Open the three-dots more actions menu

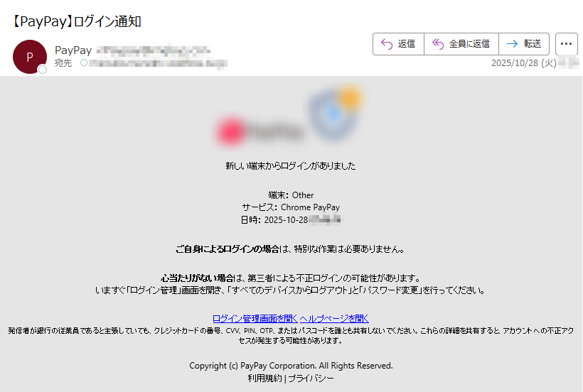(x=566, y=44)
